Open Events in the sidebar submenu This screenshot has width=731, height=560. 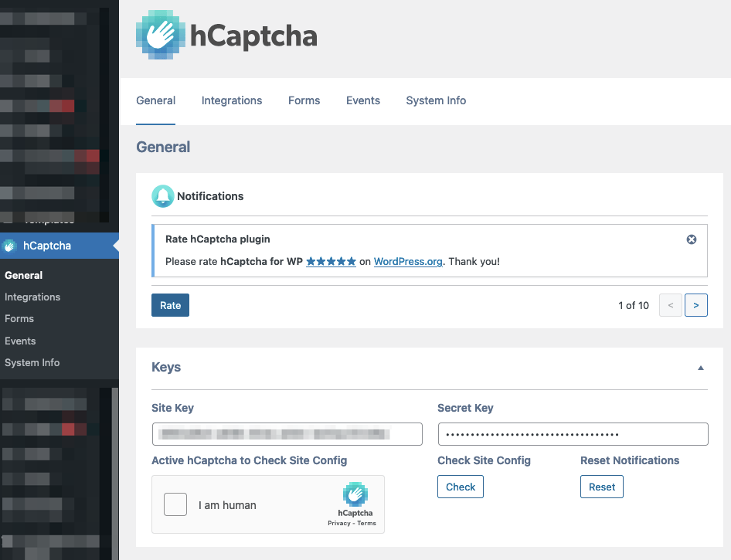20,341
